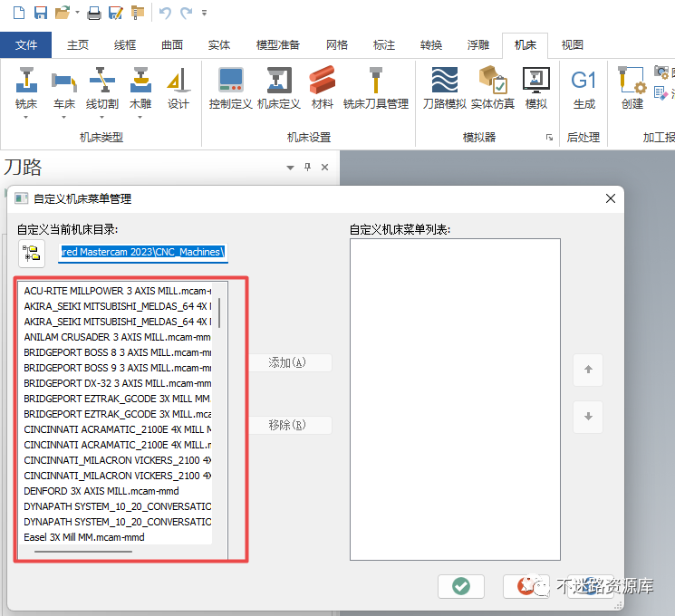This screenshot has width=675, height=616.
Task: Open the 刀路 panel options dropdown
Action: pyautogui.click(x=290, y=168)
